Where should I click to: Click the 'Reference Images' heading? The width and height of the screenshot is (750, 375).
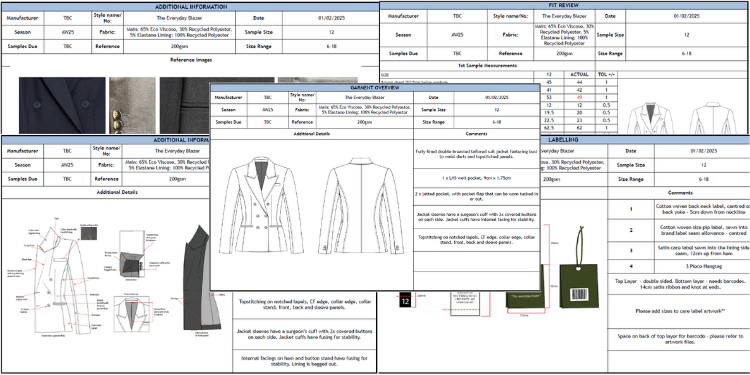191,60
